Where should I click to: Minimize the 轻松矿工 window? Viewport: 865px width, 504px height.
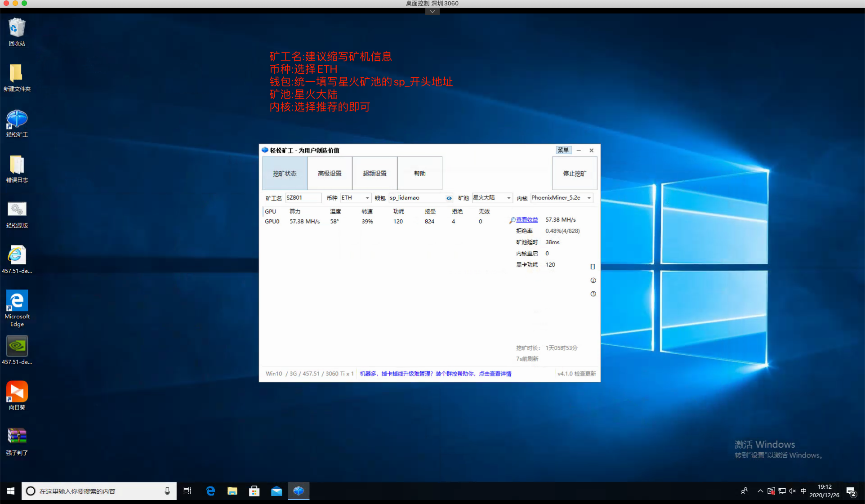(579, 150)
